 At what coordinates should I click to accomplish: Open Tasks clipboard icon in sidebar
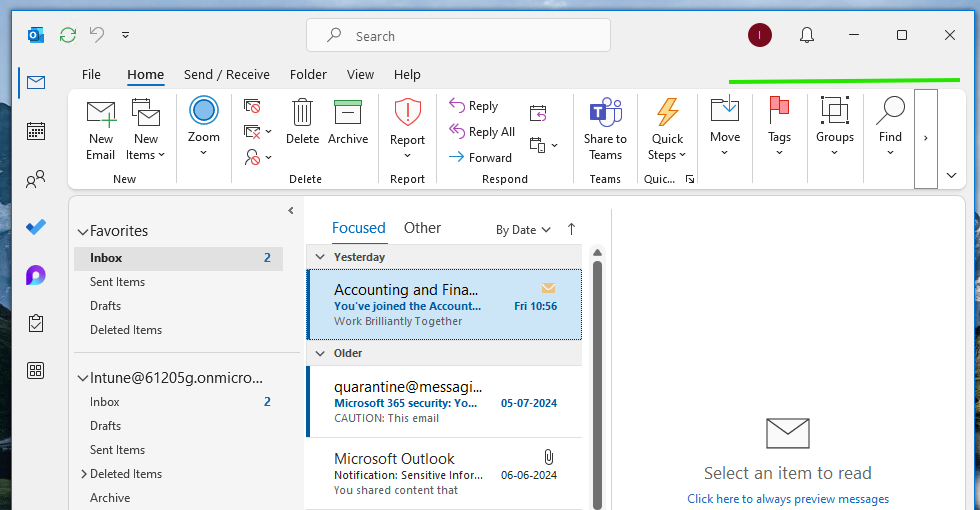(36, 323)
